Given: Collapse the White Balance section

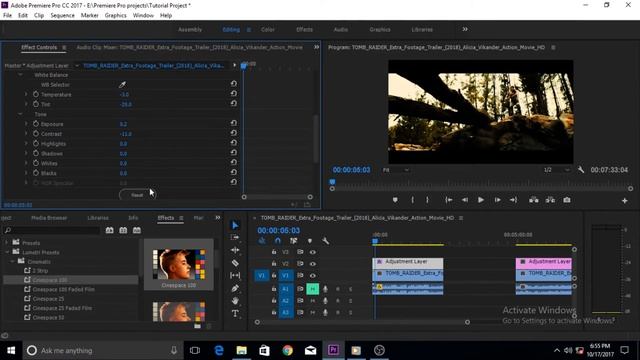Looking at the screenshot, I should pyautogui.click(x=20, y=75).
